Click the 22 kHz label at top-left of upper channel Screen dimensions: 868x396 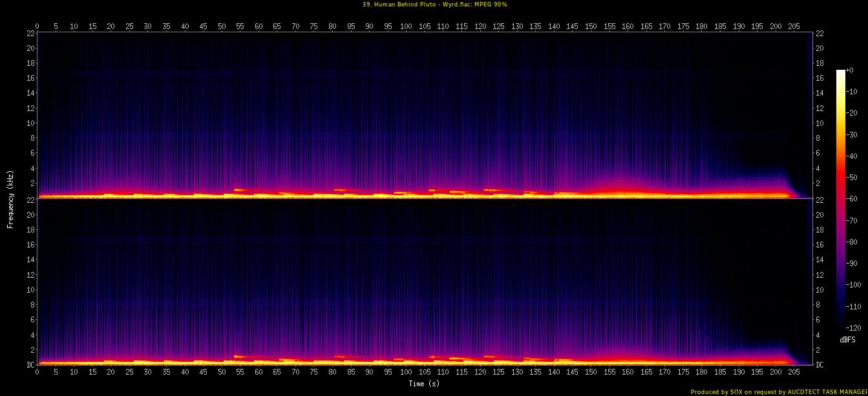click(x=30, y=33)
